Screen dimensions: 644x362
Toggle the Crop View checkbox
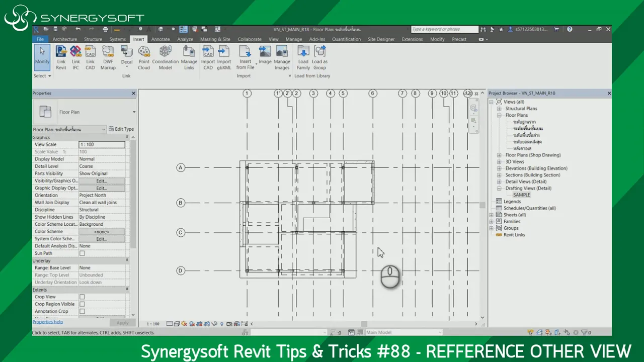[82, 297]
